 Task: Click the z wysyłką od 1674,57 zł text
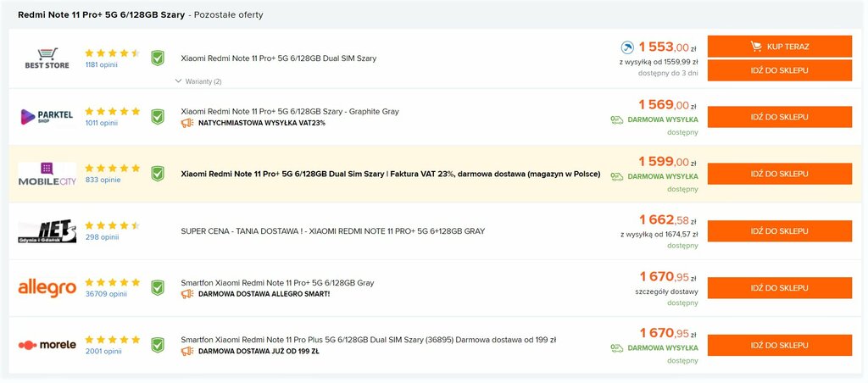[659, 234]
